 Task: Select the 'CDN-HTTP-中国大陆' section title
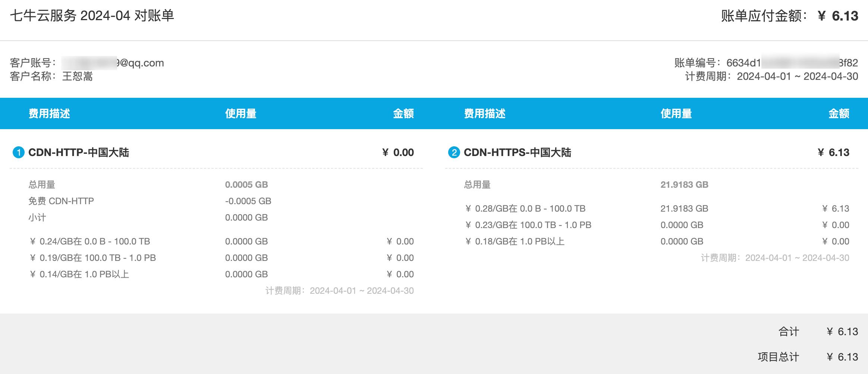[x=79, y=152]
